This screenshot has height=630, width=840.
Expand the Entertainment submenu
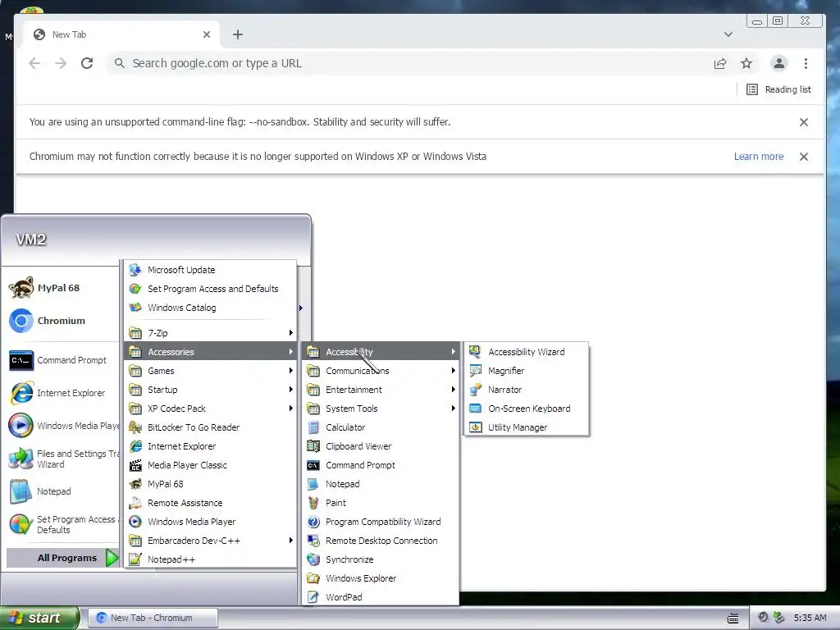click(381, 390)
